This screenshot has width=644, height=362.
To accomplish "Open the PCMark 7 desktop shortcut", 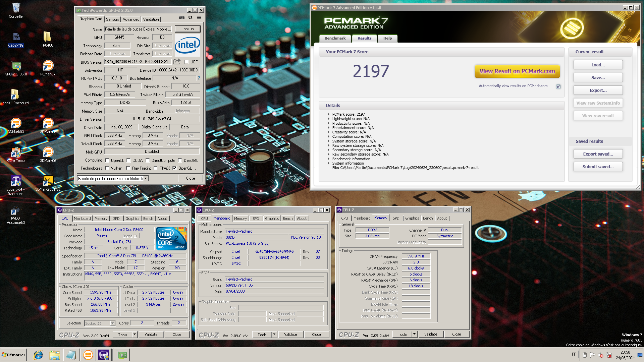I will (48, 68).
